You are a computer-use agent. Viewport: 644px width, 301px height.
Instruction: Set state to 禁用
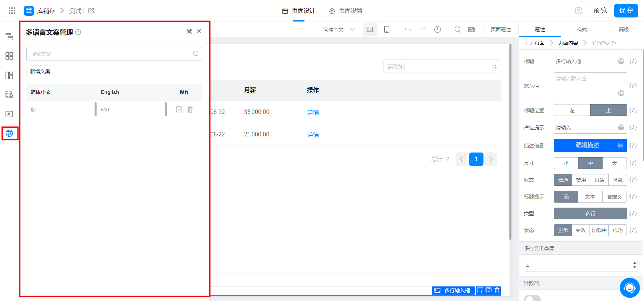tap(581, 180)
